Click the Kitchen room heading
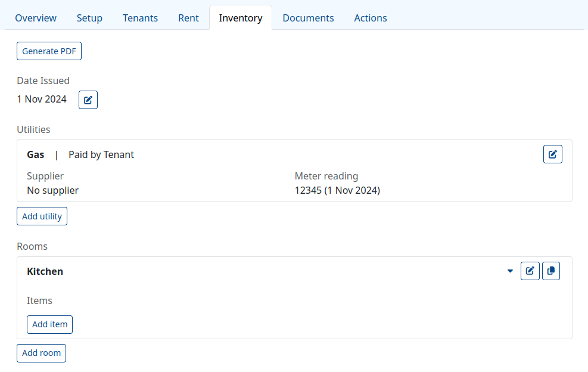588x372 pixels. (45, 271)
